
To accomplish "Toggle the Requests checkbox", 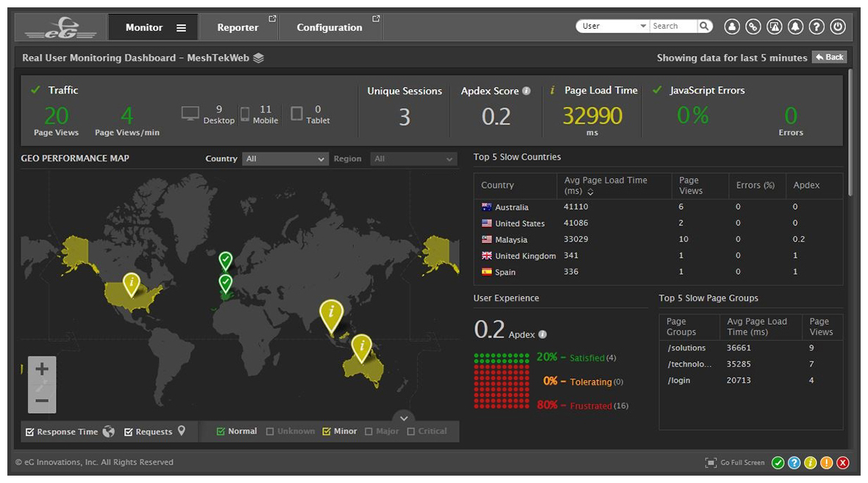I will (129, 432).
